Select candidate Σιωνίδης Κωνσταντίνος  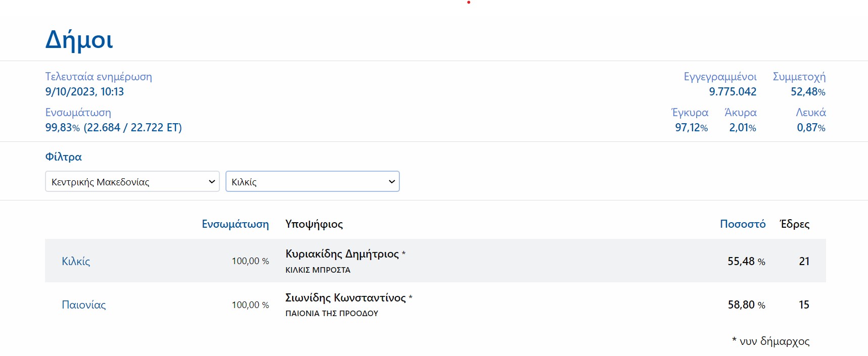pos(345,298)
